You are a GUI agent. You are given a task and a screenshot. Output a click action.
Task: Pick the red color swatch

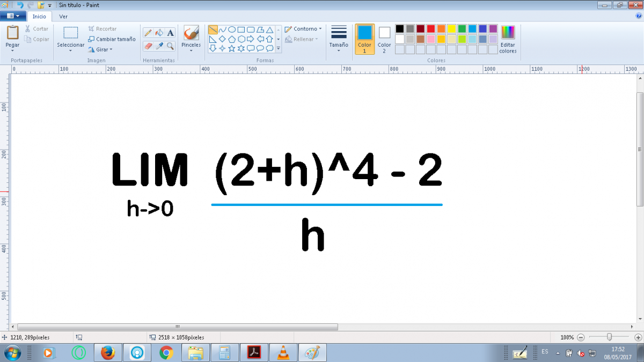431,29
